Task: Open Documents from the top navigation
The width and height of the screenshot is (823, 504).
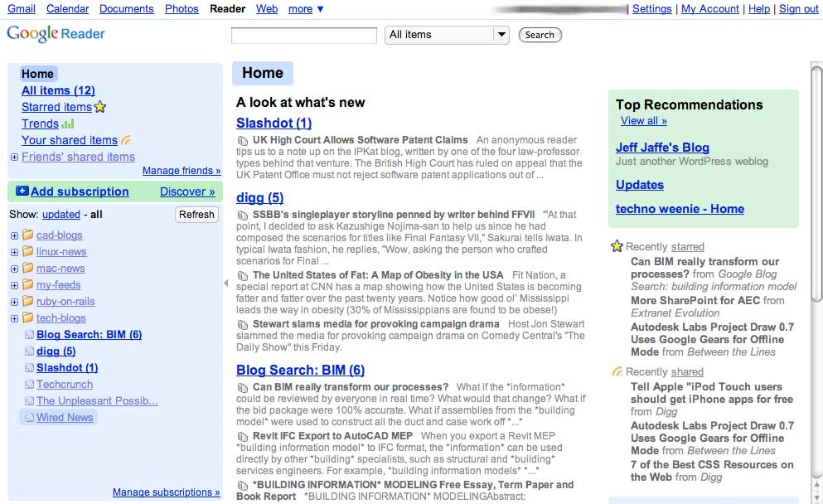Action: point(127,9)
